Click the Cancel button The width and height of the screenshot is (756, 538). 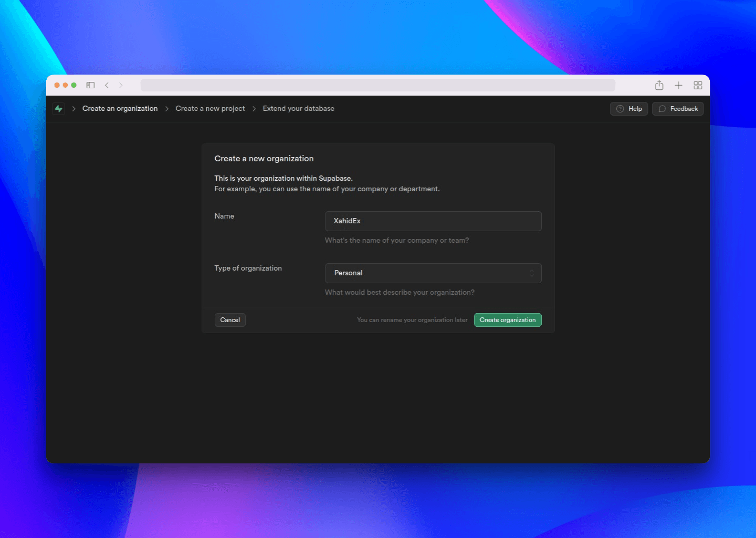click(230, 320)
